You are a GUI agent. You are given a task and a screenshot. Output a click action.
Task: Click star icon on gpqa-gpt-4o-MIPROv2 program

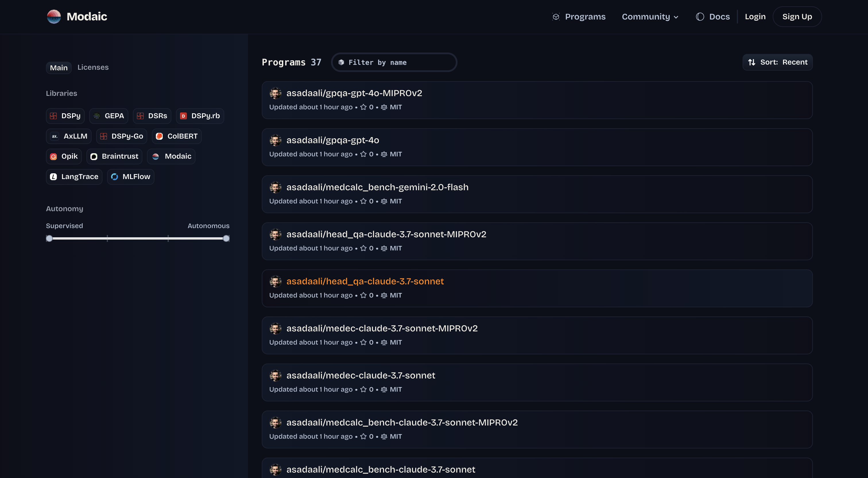point(363,107)
